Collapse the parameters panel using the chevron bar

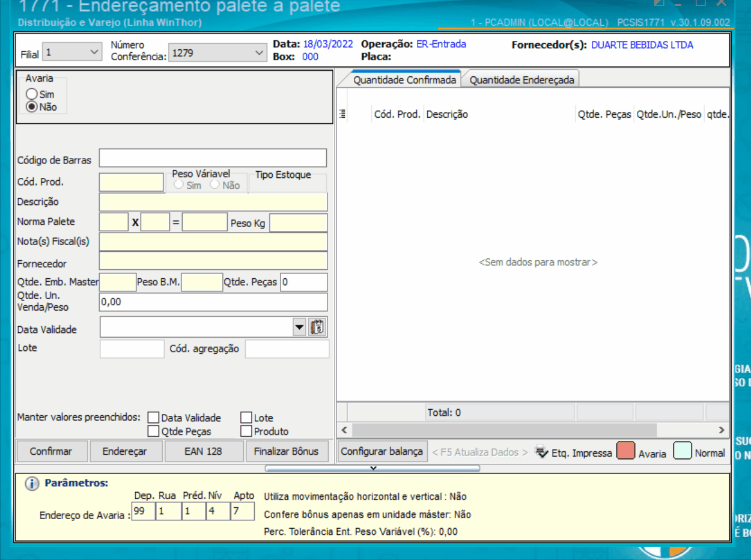tap(372, 468)
